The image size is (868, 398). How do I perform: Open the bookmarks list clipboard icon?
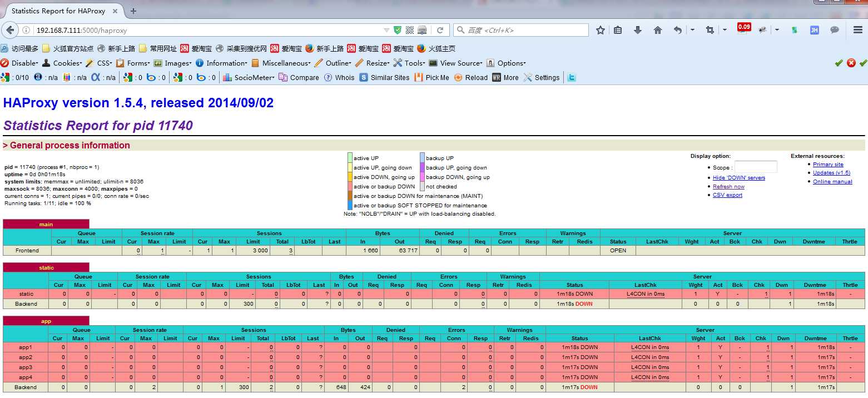(618, 30)
